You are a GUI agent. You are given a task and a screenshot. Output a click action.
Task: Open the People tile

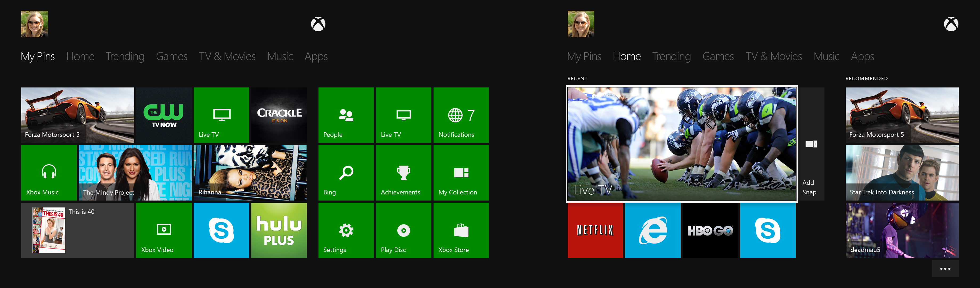[346, 115]
